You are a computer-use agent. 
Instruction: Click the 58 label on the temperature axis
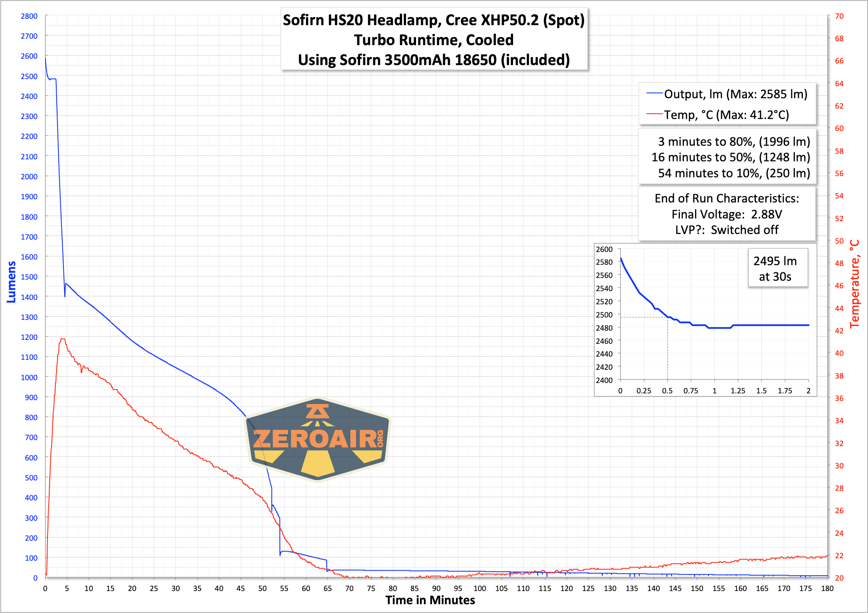[x=839, y=151]
